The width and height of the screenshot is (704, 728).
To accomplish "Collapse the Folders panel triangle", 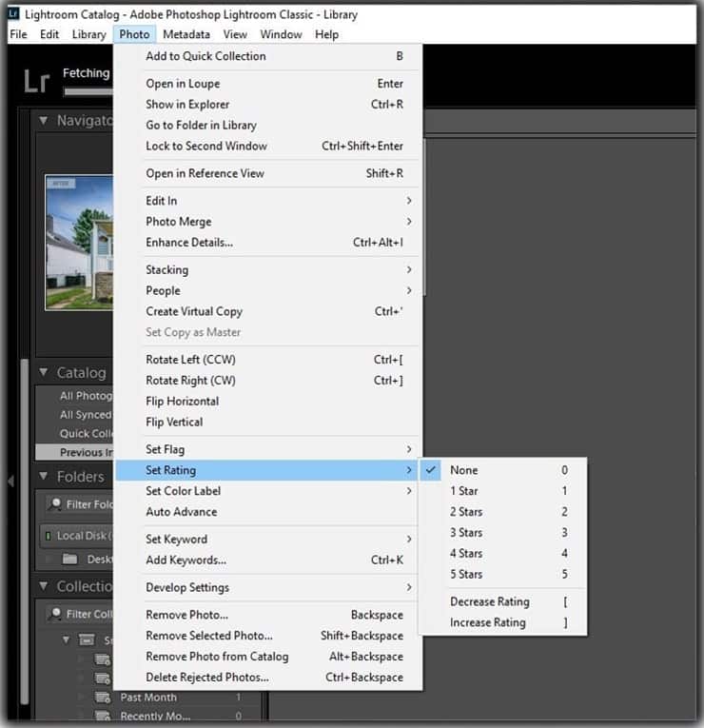I will tap(44, 477).
